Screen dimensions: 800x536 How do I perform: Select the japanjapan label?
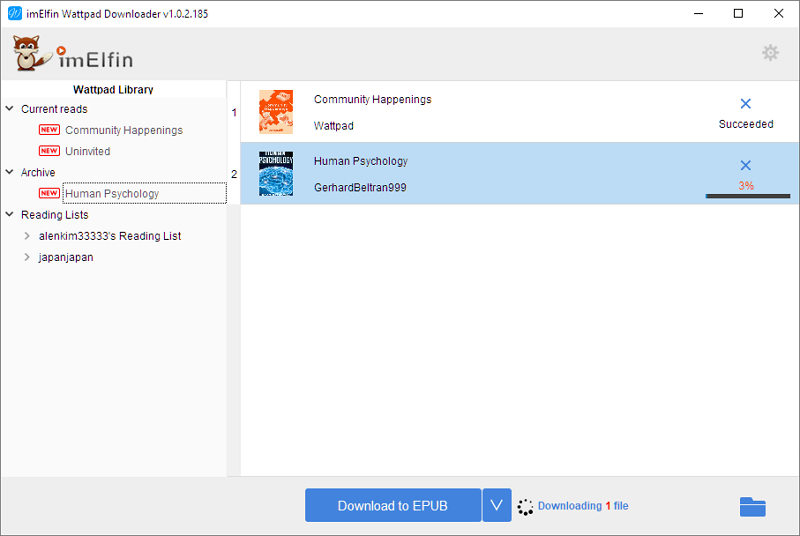click(x=66, y=258)
